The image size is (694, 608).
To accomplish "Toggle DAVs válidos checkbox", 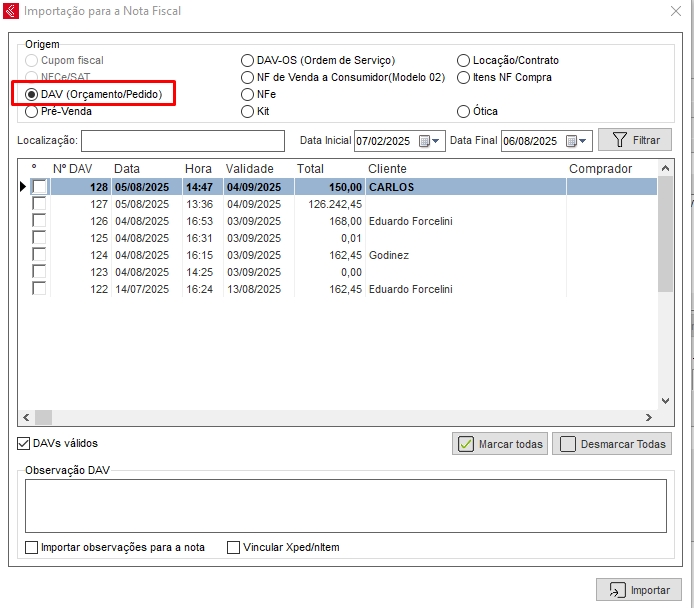I will pos(24,443).
